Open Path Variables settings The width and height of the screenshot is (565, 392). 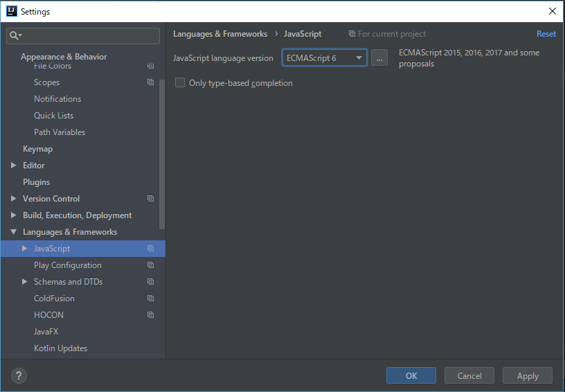click(x=60, y=132)
